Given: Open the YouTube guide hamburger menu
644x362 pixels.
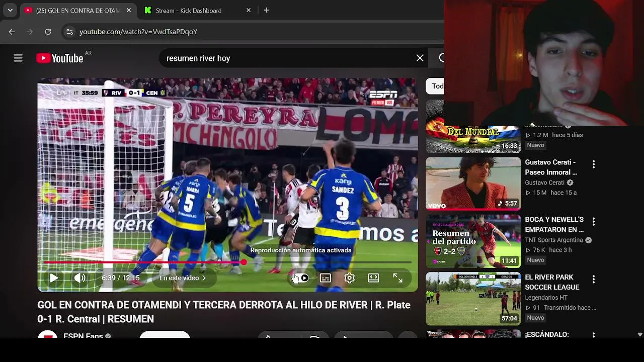Looking at the screenshot, I should click(18, 58).
